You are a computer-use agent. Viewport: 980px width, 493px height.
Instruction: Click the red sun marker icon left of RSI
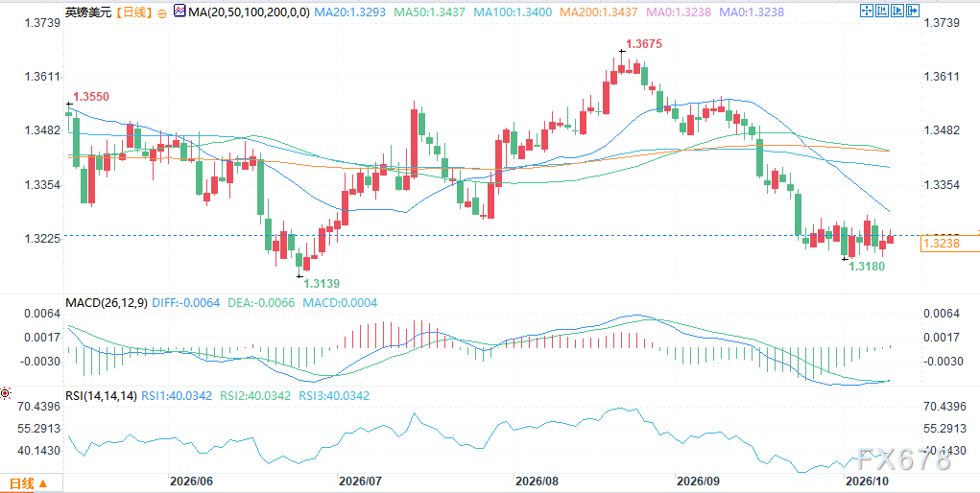click(6, 393)
